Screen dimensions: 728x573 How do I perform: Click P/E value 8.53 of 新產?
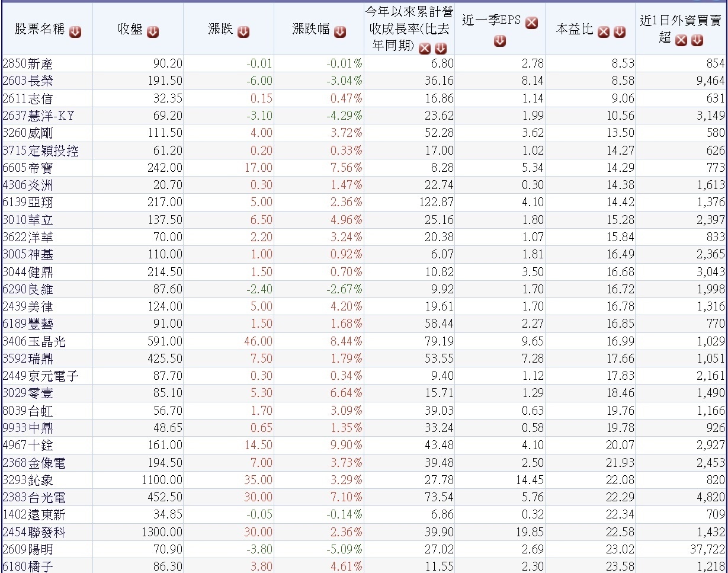click(x=623, y=64)
